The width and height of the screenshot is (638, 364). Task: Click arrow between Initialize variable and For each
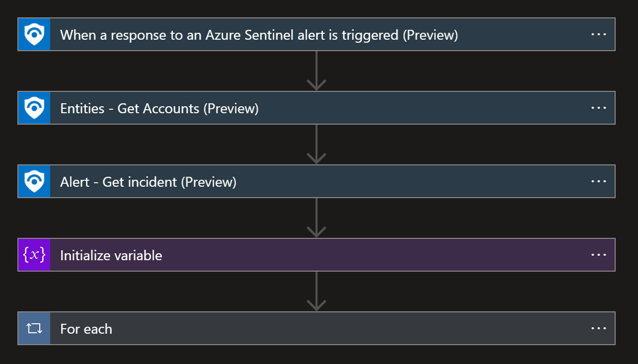(x=317, y=291)
